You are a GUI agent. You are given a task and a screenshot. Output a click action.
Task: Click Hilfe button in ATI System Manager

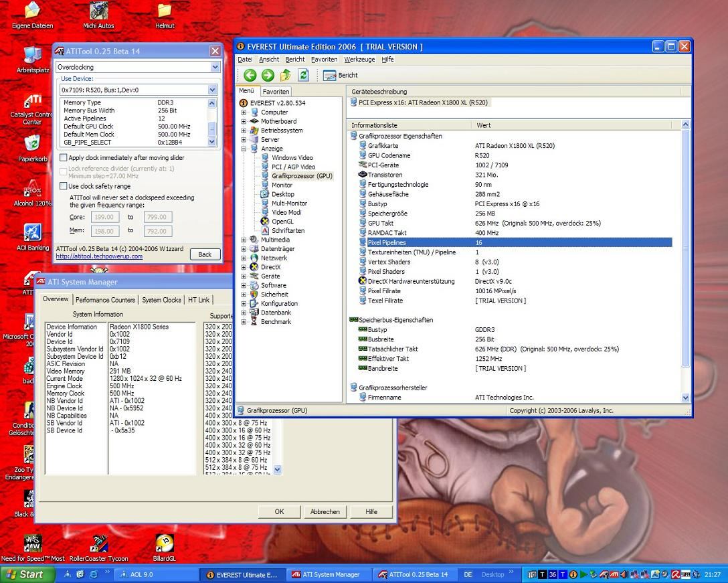click(371, 512)
